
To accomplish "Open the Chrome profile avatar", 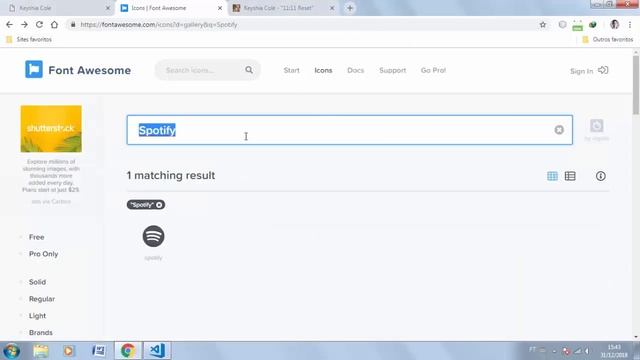I will click(614, 24).
